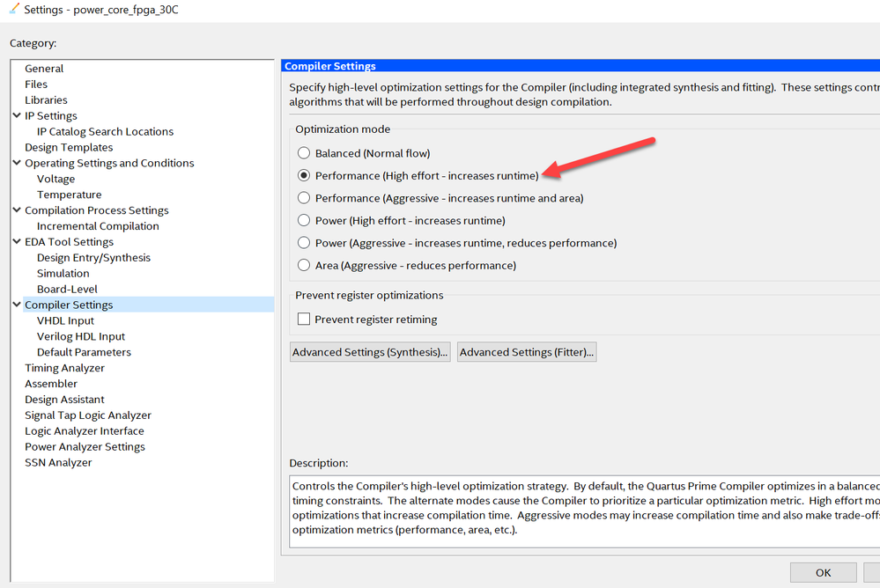Collapse Operating Settings and Conditions node
This screenshot has width=880, height=588.
tap(17, 164)
